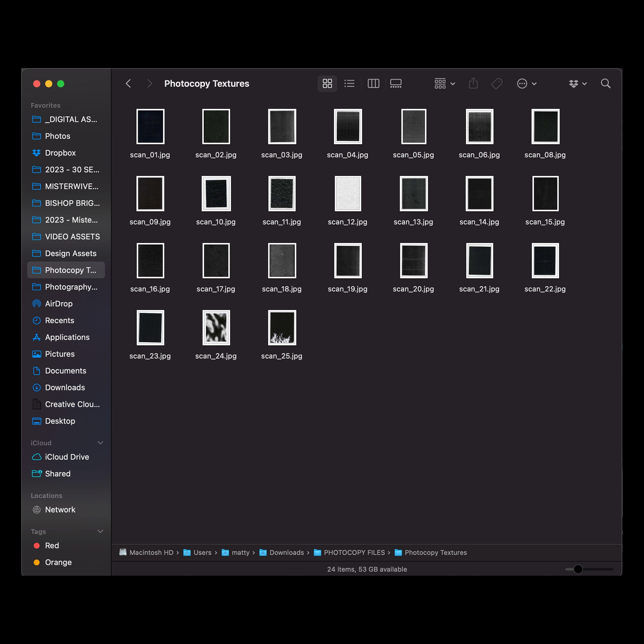Switch to gallery view
The width and height of the screenshot is (644, 644).
point(396,83)
